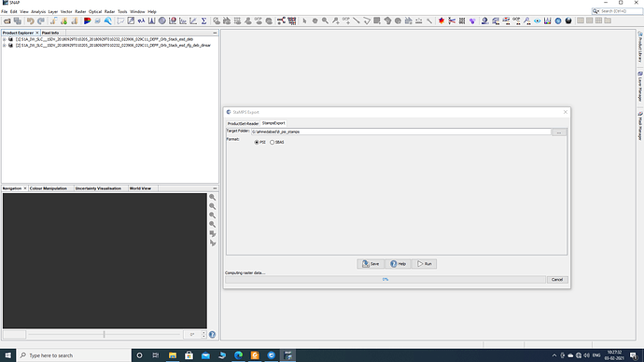Click the Sigma statistics toolbar icon

pos(203,21)
